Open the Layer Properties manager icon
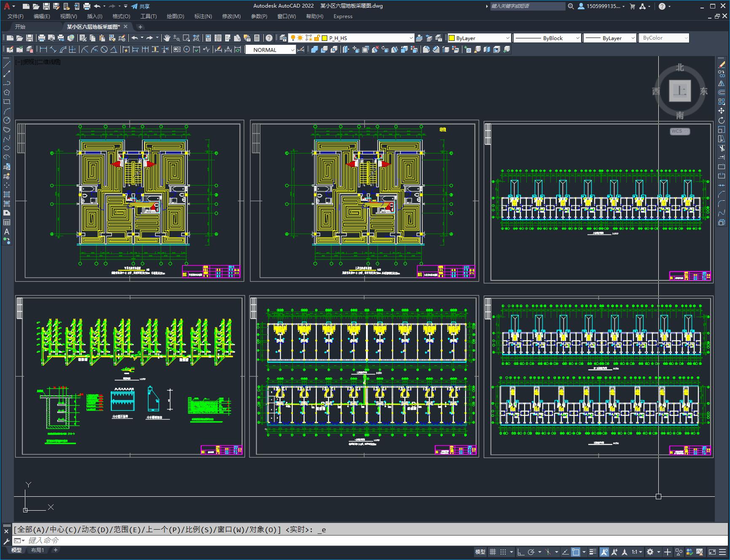Viewport: 730px width, 560px height. tap(283, 38)
